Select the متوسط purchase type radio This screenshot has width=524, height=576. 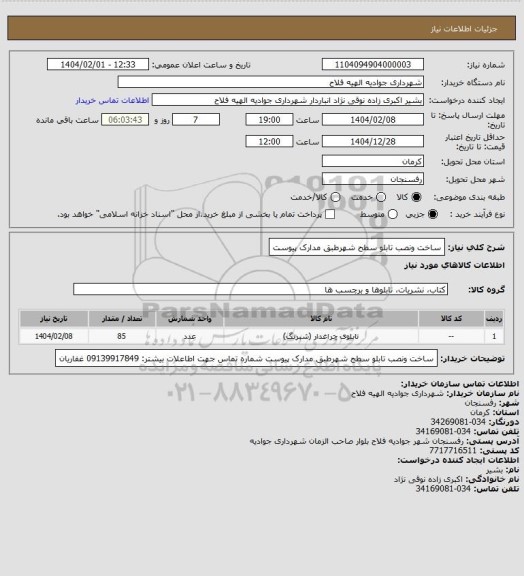coord(392,214)
